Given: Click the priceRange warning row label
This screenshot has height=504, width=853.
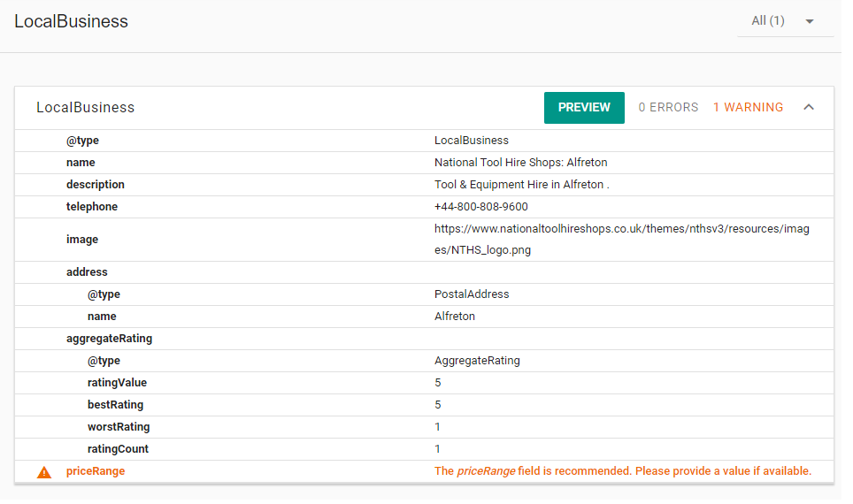Looking at the screenshot, I should 96,470.
